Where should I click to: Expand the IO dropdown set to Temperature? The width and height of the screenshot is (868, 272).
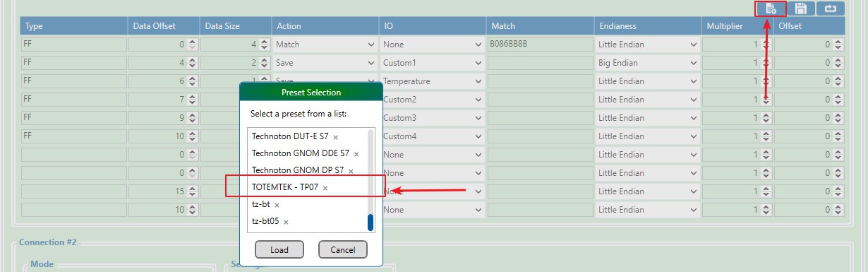coord(432,81)
